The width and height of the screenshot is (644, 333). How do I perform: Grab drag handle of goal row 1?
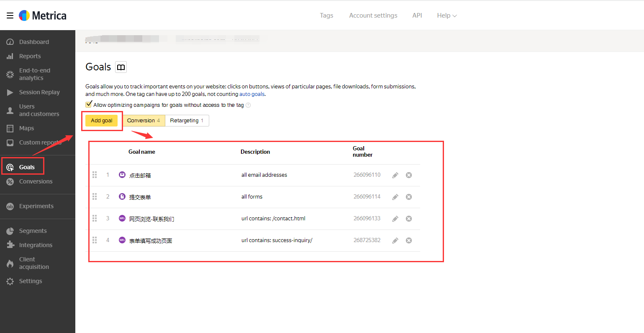pos(95,175)
